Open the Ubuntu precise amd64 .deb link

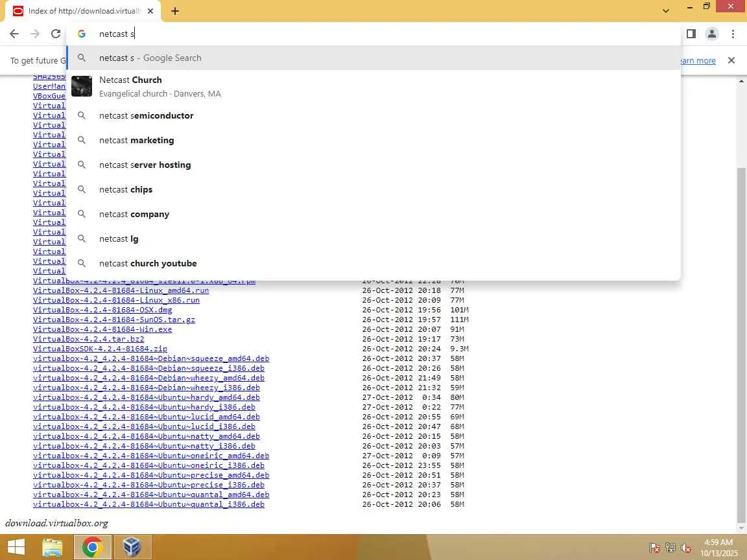(x=151, y=475)
